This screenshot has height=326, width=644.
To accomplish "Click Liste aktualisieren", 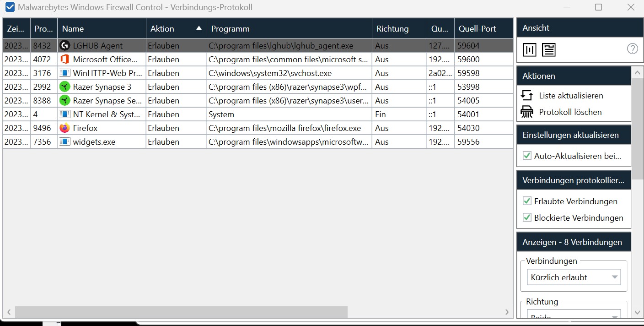I will pos(571,95).
